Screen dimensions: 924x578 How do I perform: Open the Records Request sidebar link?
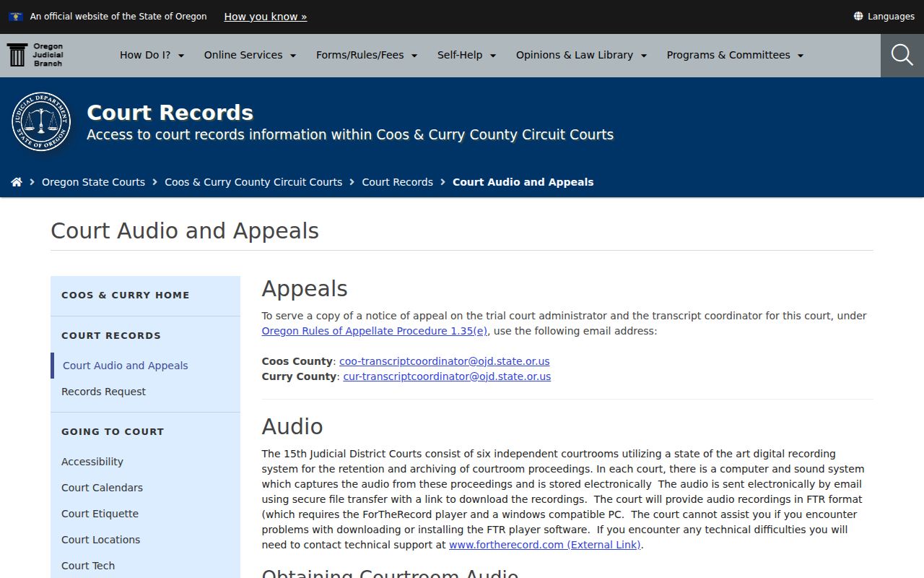pos(103,392)
